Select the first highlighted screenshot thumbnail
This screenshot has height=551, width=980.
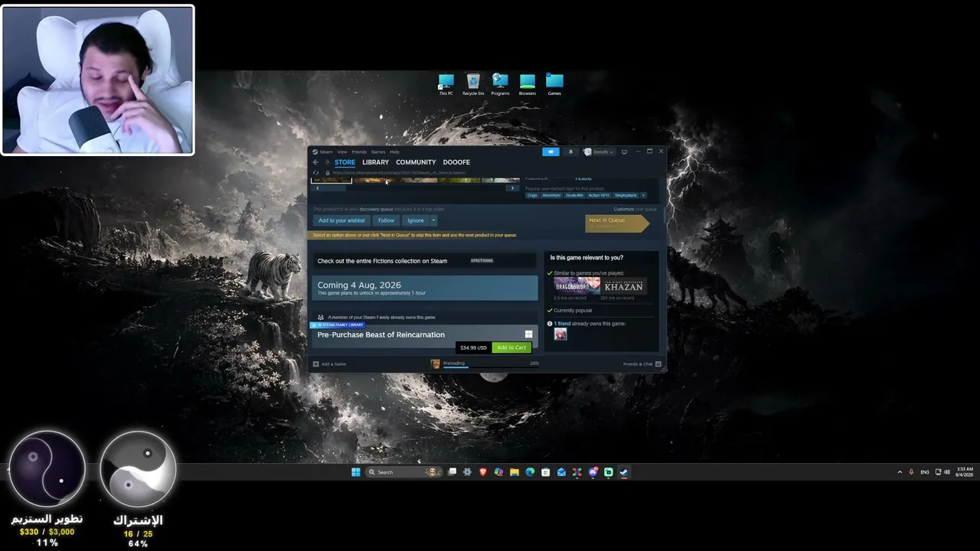point(332,181)
